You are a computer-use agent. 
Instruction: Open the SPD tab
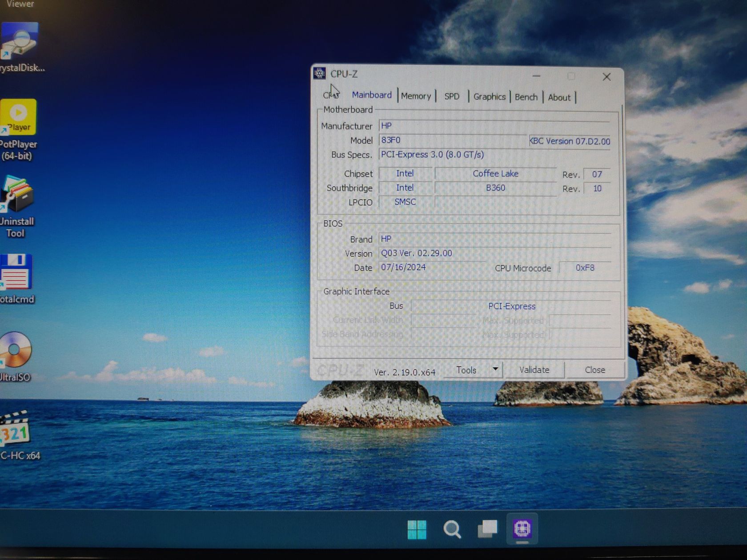(452, 96)
